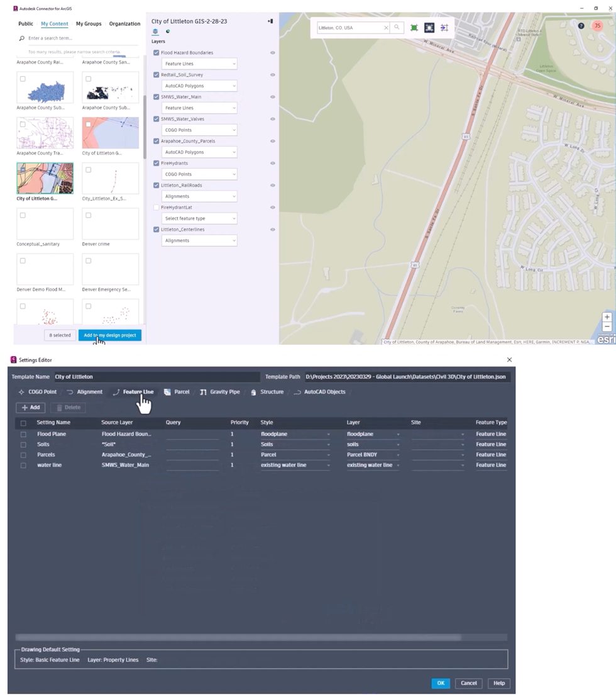Select the City of Littleton map thumbnail
The image size is (616, 697).
click(45, 177)
